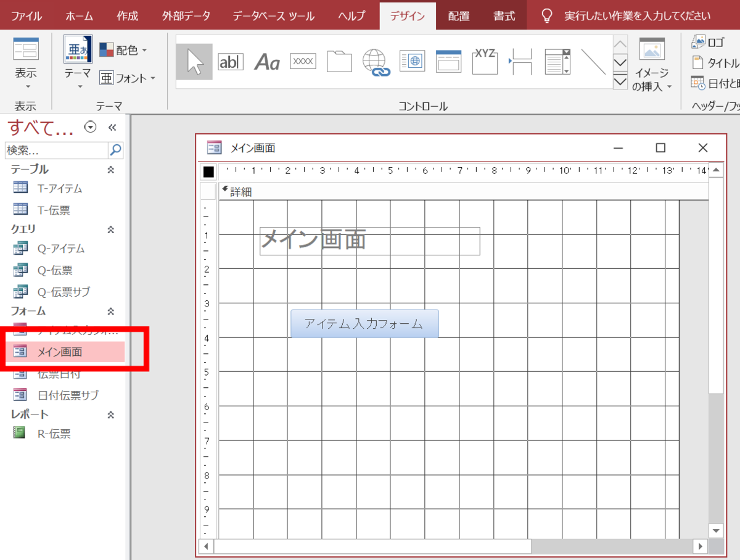The width and height of the screenshot is (740, 560).
Task: Choose the line control
Action: coord(593,62)
